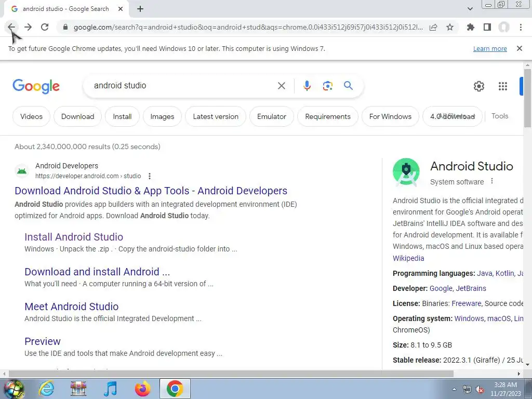532x399 pixels.
Task: Open the Download and install Android sitelink
Action: point(97,272)
